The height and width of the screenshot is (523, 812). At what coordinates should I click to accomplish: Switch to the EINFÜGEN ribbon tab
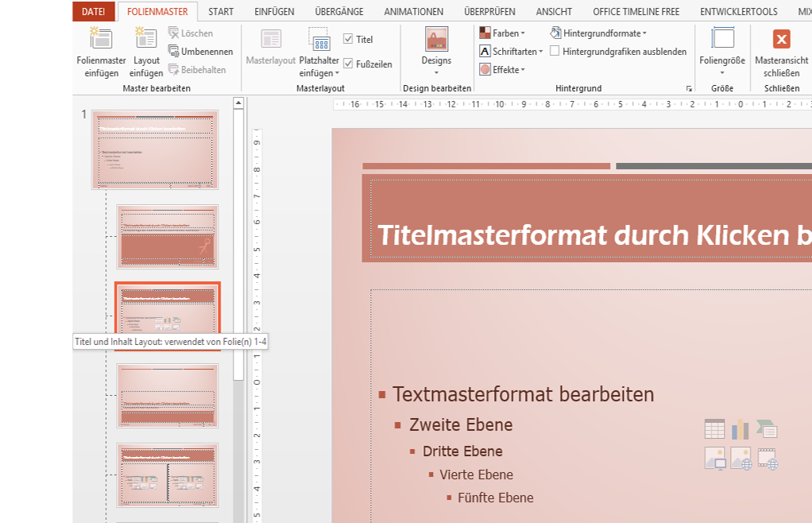(x=274, y=12)
